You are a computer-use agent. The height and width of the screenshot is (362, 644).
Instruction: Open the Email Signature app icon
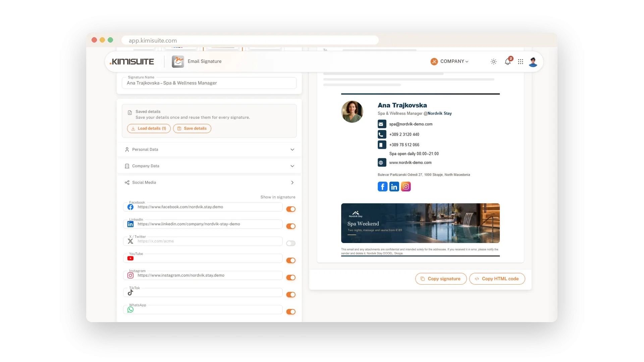[178, 61]
